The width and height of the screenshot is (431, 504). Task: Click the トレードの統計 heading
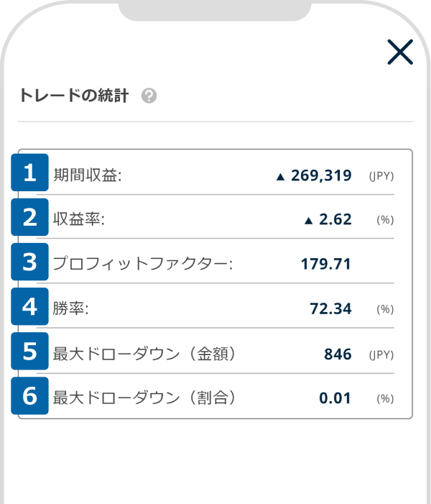tap(74, 96)
